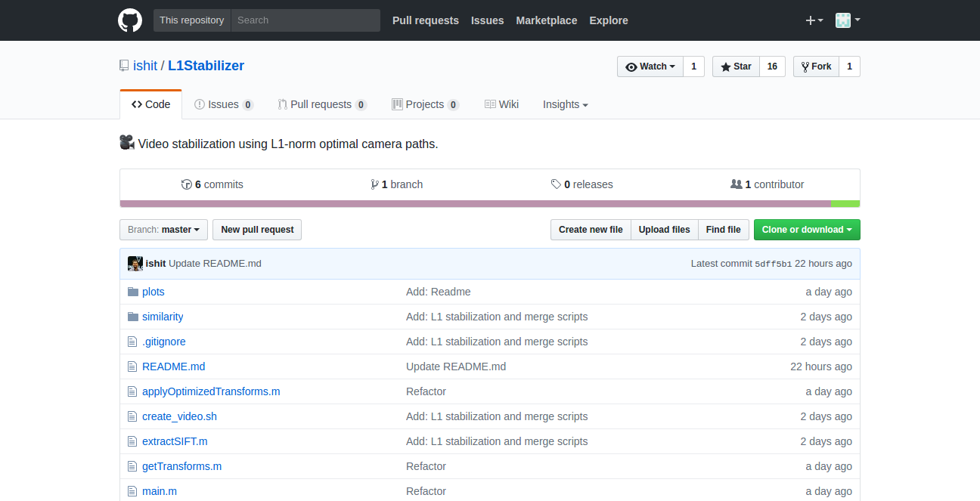Open the Watch notifications dropdown
This screenshot has width=980, height=501.
click(x=650, y=66)
